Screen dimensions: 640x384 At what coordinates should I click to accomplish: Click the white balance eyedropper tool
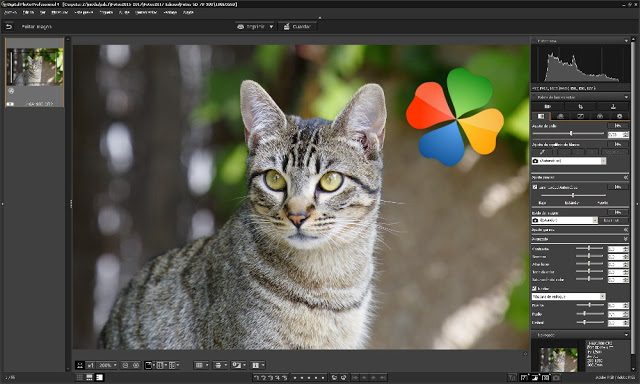pyautogui.click(x=542, y=152)
